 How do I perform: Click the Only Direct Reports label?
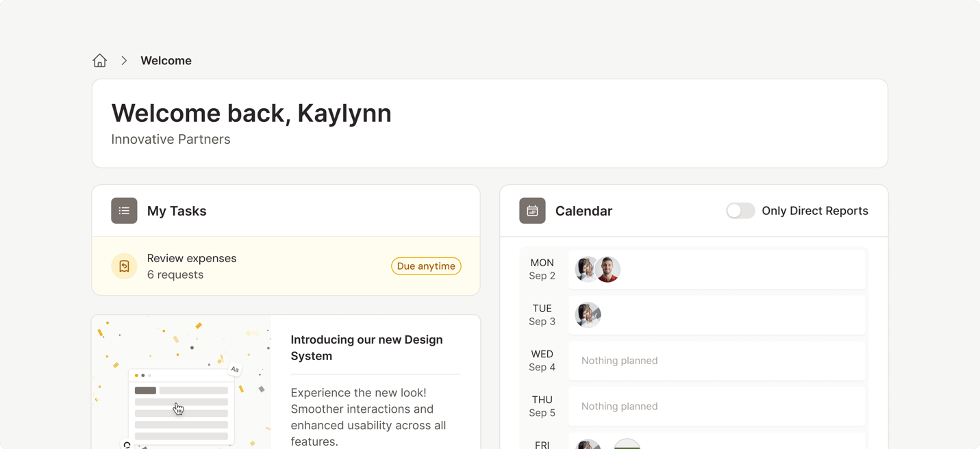815,211
